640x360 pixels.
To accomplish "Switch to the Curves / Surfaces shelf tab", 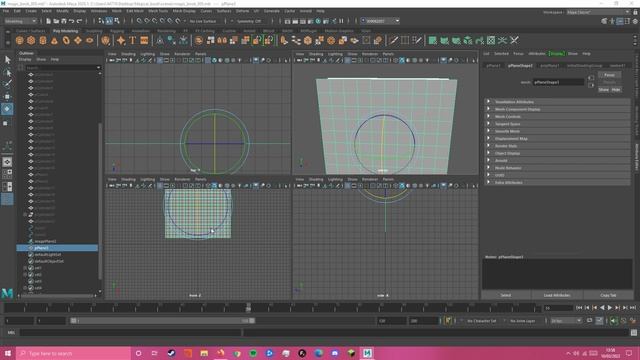I will pyautogui.click(x=31, y=31).
